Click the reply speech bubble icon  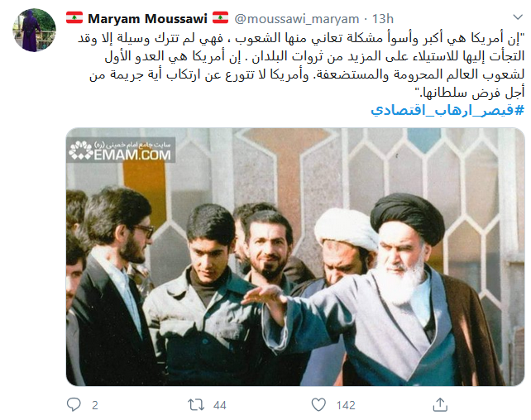pyautogui.click(x=74, y=404)
